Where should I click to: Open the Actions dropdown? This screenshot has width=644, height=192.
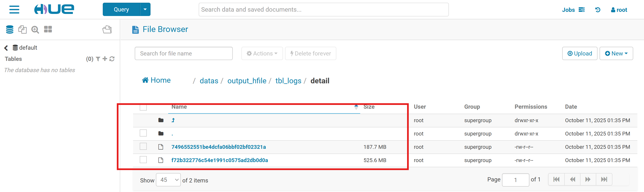click(262, 53)
